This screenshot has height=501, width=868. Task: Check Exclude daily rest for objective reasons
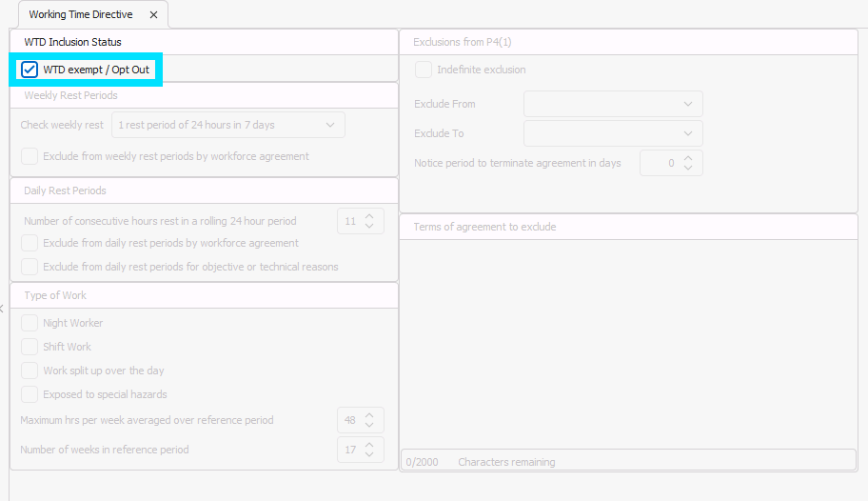pos(30,267)
